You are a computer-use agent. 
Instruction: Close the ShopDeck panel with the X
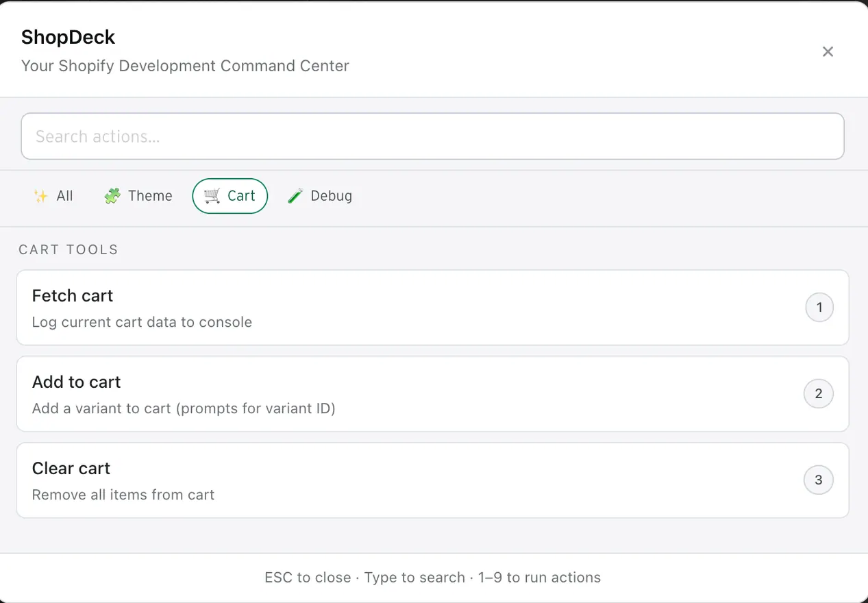828,51
